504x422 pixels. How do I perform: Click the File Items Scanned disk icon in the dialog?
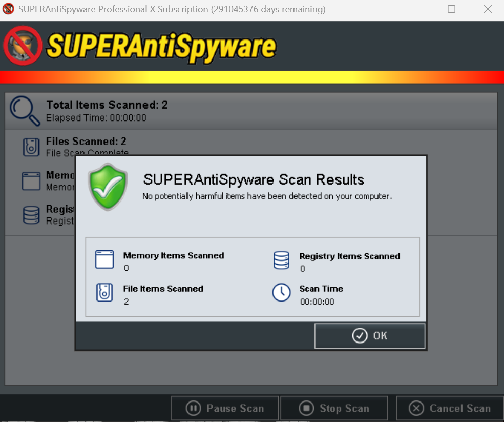104,292
